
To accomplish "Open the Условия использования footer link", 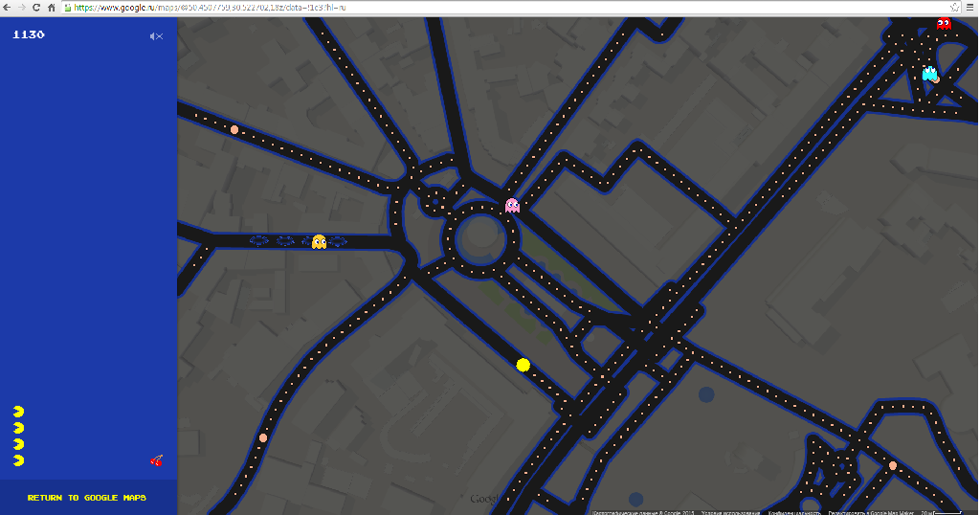I will (x=730, y=512).
